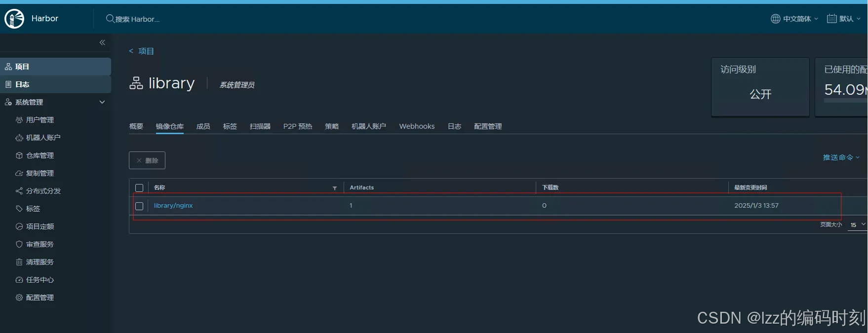Sort by the Artifacts column header
Viewport: 868px width, 333px height.
[x=362, y=187]
